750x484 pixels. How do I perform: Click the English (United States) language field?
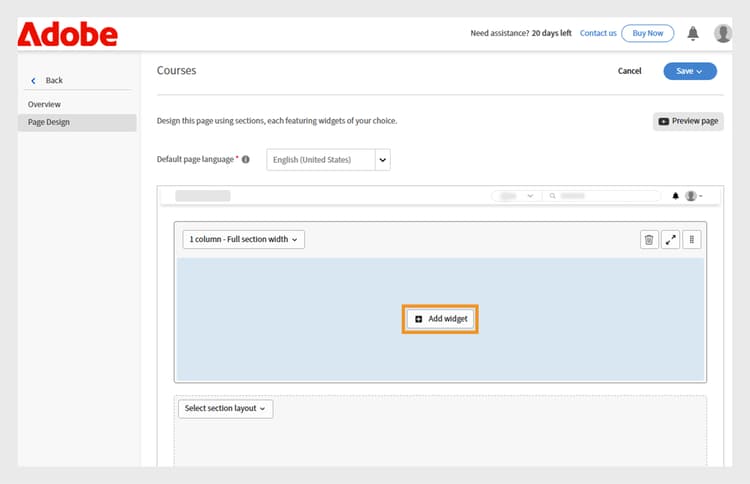click(x=320, y=160)
